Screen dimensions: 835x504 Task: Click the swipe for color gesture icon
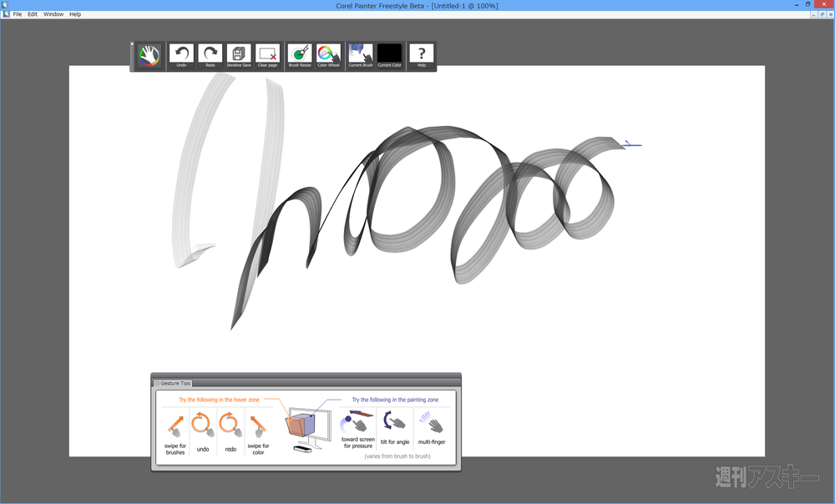pos(258,426)
